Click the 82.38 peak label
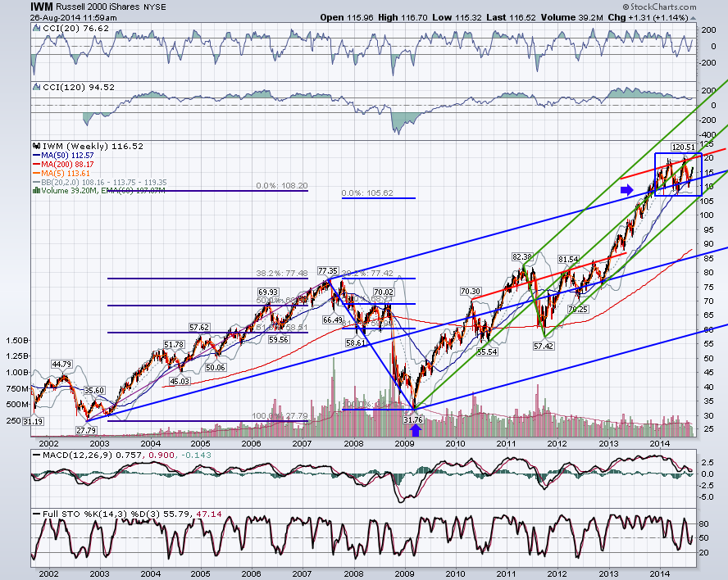 pos(522,256)
